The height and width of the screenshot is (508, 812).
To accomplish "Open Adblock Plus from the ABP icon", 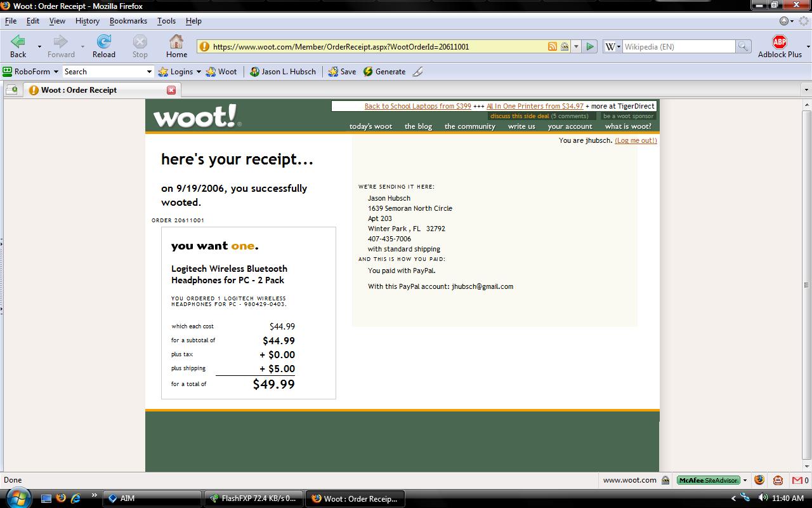I will point(779,42).
